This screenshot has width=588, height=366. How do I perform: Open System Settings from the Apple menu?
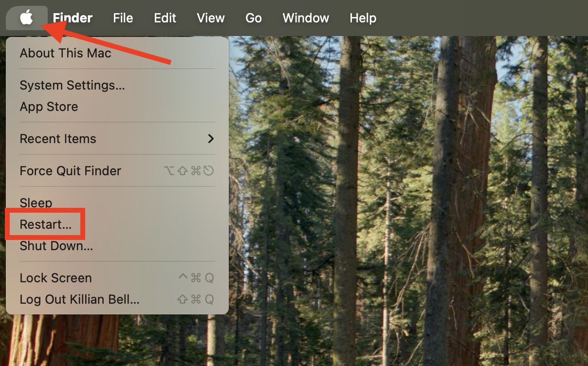click(x=72, y=85)
